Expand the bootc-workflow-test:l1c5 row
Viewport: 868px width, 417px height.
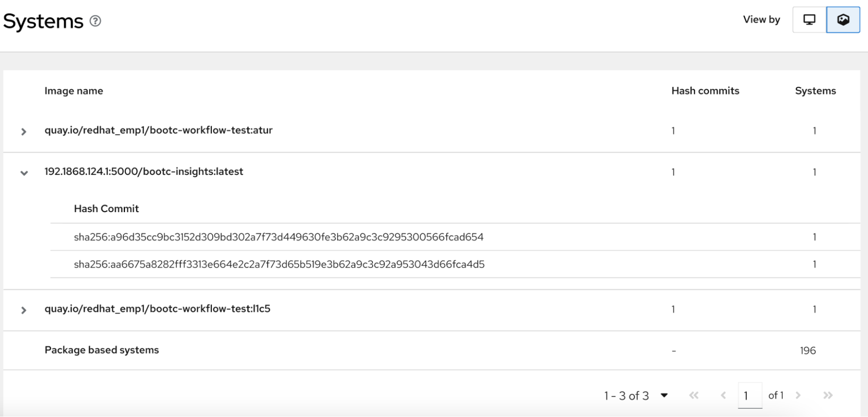24,309
